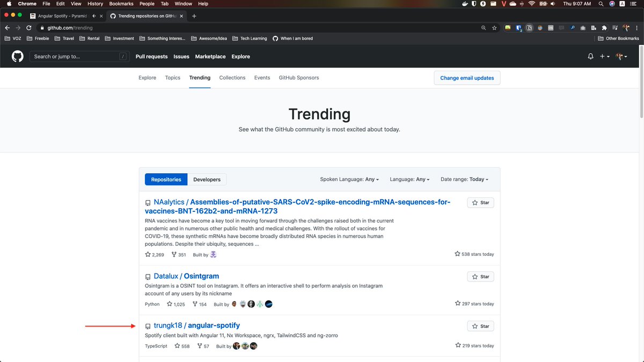Click star count 2,269 on NAalytics repo
The image size is (644, 362).
[155, 255]
